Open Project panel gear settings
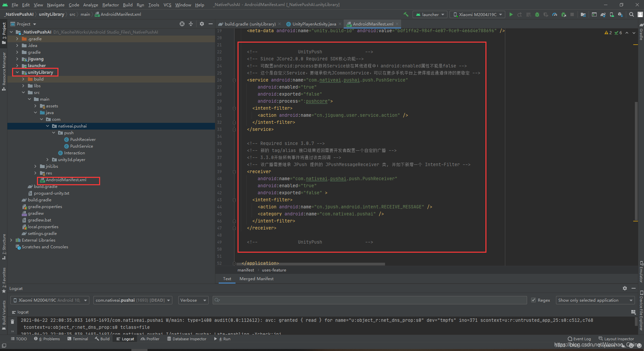The image size is (644, 351). [x=202, y=24]
